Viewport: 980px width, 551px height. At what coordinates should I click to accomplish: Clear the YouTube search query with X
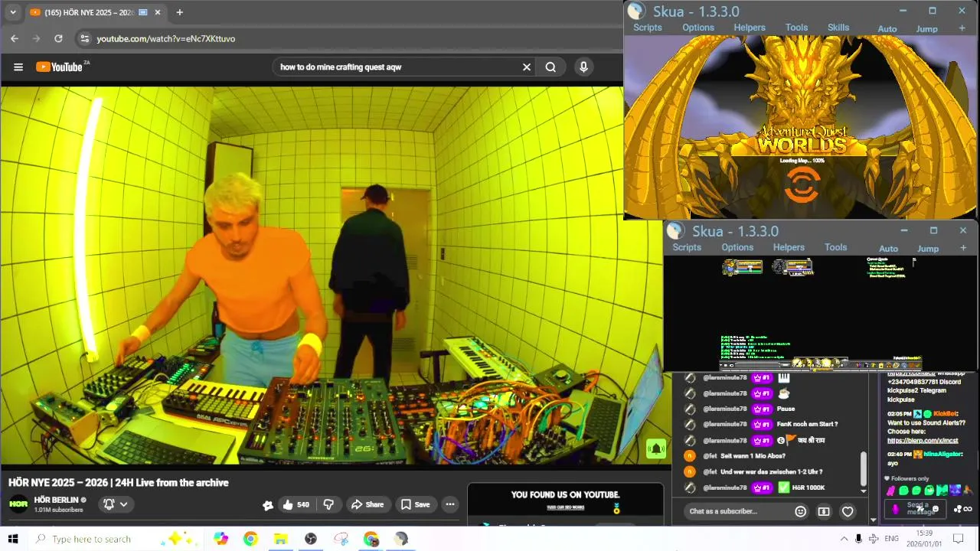point(527,67)
